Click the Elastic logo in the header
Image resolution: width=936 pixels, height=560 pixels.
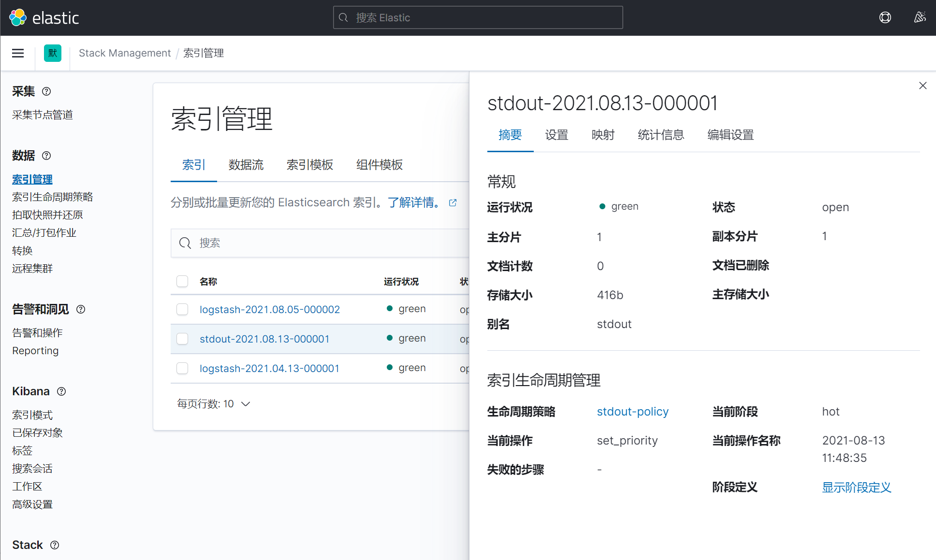coord(44,18)
